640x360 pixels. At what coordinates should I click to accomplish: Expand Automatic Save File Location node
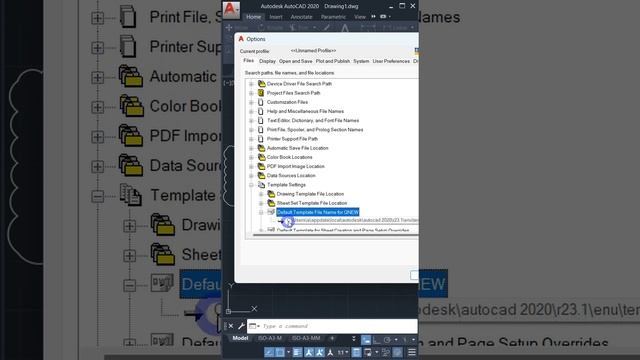251,148
